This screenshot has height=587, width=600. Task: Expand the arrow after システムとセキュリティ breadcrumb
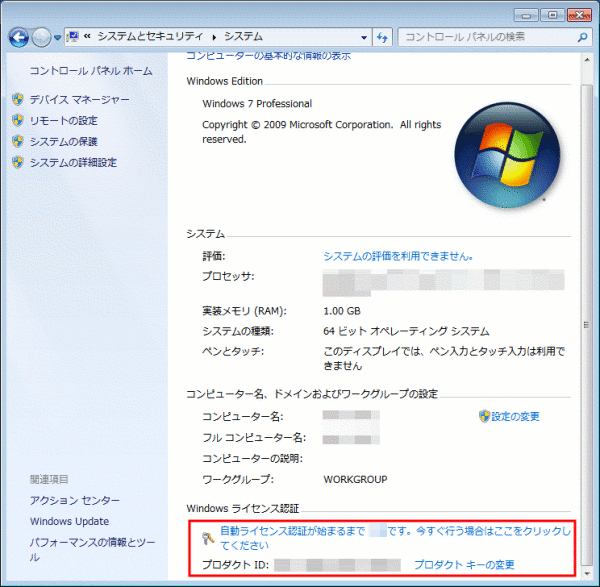click(212, 37)
